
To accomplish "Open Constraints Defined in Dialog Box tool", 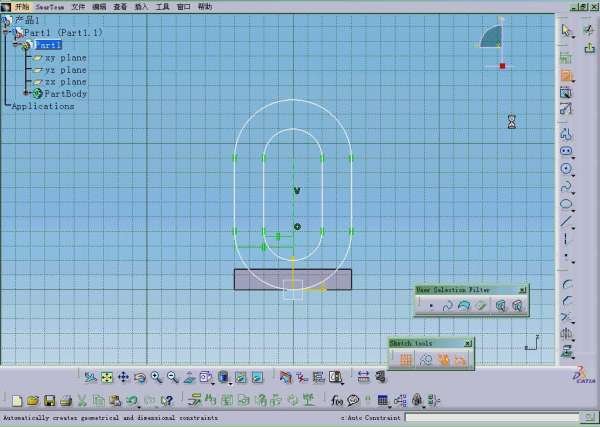I will 566,58.
